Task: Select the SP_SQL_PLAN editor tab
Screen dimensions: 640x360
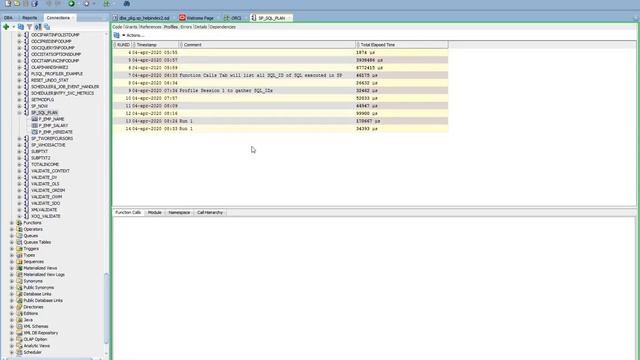Action: tap(271, 18)
